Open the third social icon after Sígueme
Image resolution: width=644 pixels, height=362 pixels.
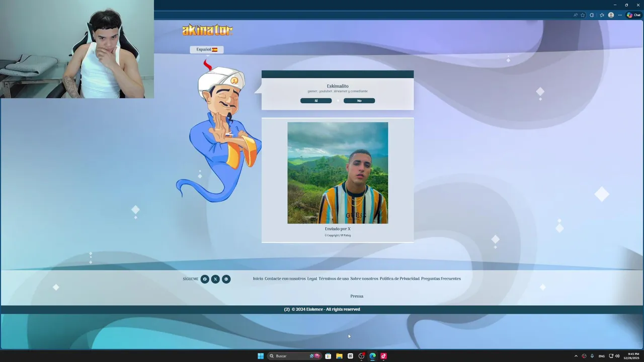[226, 279]
